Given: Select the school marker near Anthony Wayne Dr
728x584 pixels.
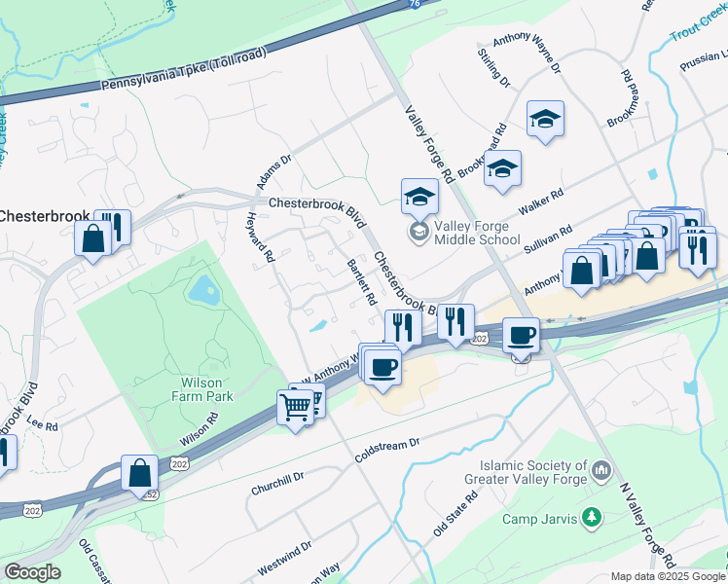Looking at the screenshot, I should point(546,122).
